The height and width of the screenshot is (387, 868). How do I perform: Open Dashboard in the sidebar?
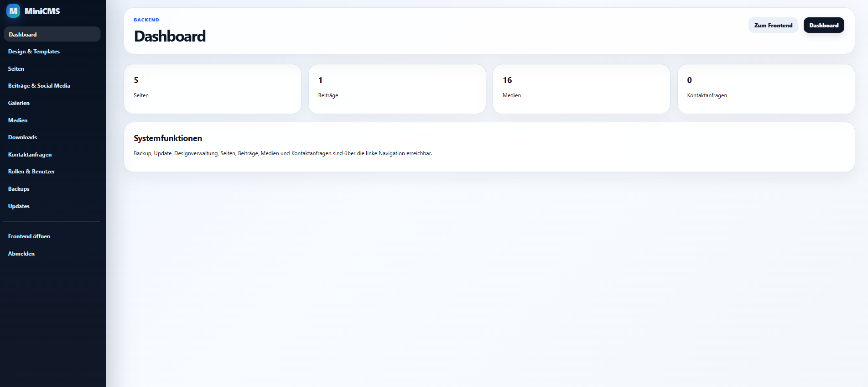(x=52, y=34)
